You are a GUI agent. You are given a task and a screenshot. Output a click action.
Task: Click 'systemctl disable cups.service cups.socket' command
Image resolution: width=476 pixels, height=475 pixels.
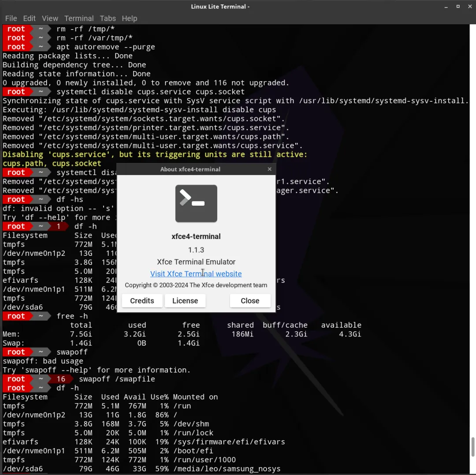coord(151,92)
